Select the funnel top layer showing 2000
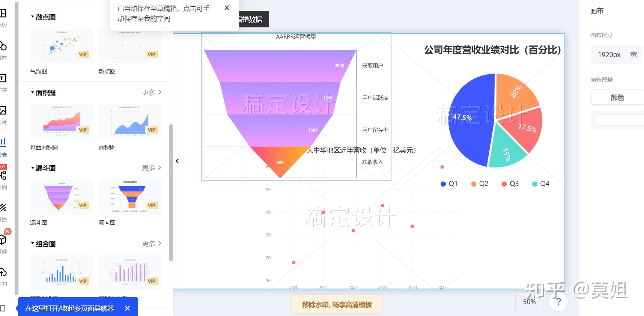The width and height of the screenshot is (644, 316). (x=280, y=66)
